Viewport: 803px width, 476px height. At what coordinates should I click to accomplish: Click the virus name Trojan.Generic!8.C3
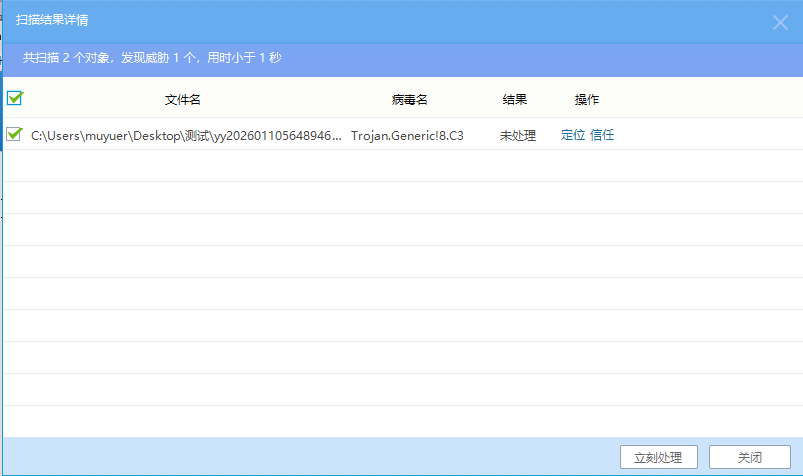407,135
